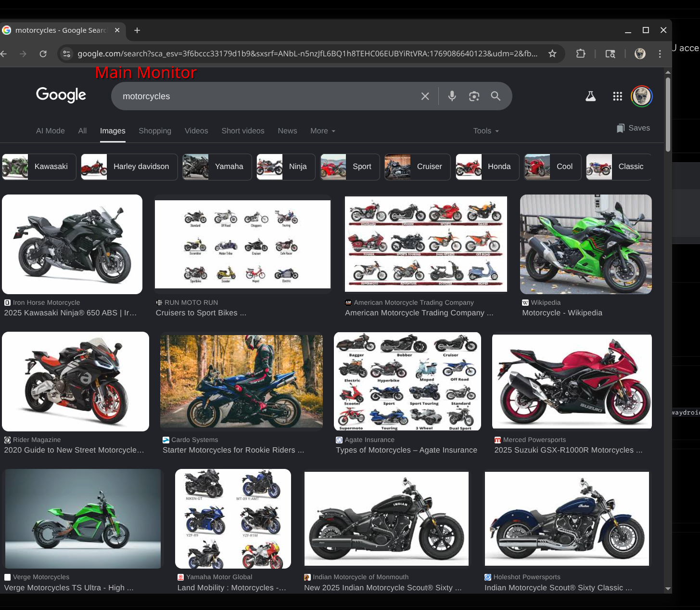Image resolution: width=700 pixels, height=610 pixels.
Task: Switch to the All results tab
Action: (x=82, y=131)
